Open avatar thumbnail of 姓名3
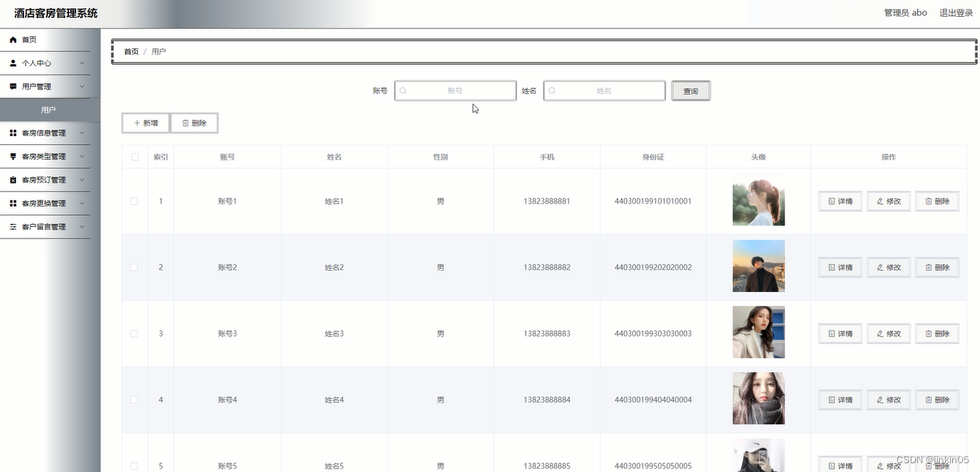Screen dimensions: 980x472 [759, 332]
